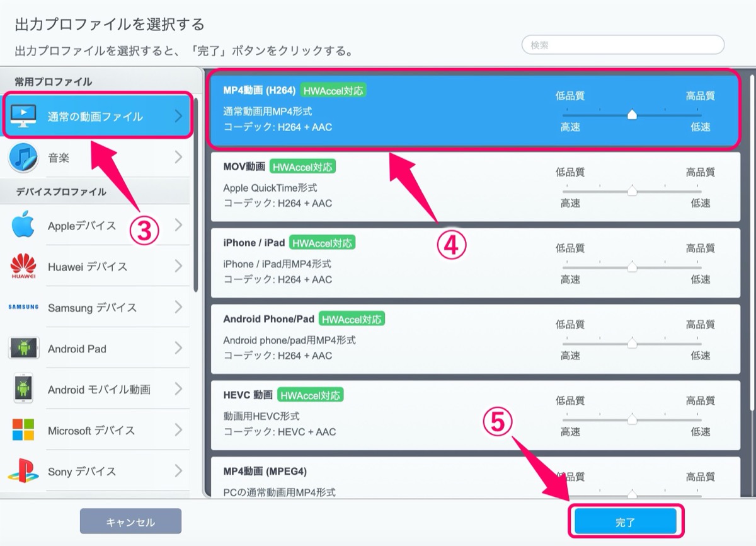Screen dimensions: 756x546
Task: Click the 検索 search field
Action: pos(623,45)
